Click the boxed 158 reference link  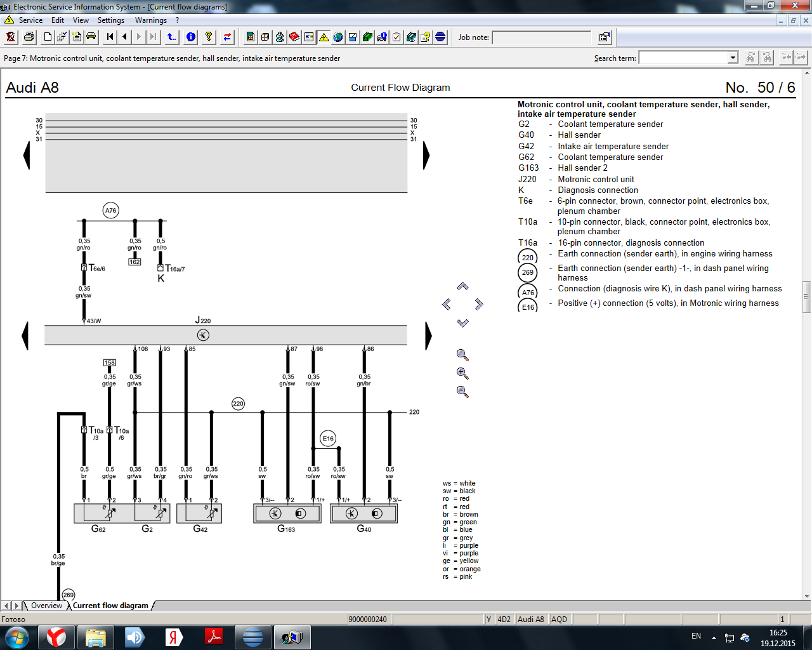110,363
